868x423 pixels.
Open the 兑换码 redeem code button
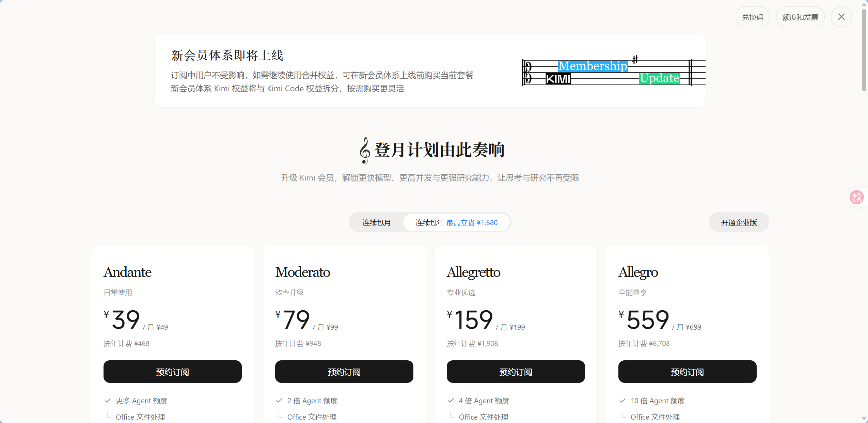pyautogui.click(x=753, y=17)
